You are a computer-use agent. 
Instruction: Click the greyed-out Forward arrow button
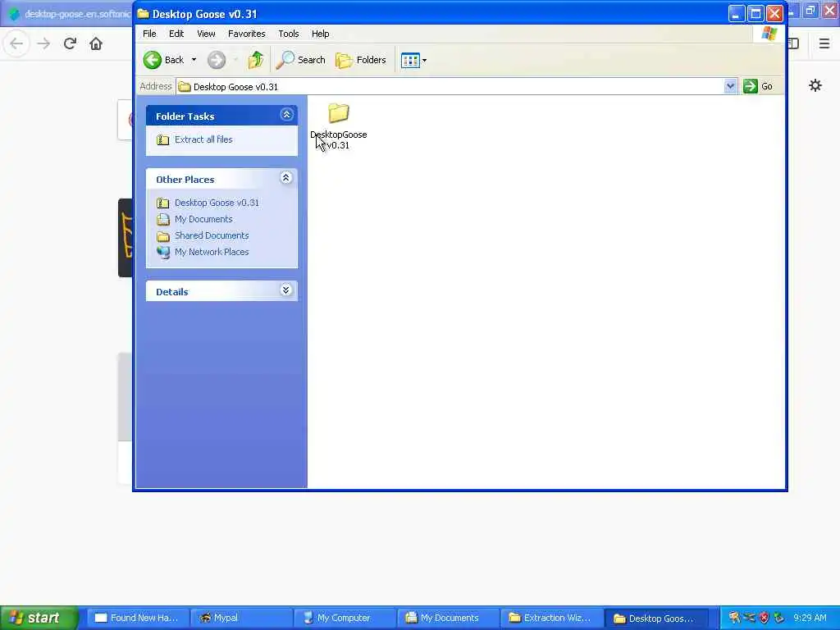pos(217,60)
